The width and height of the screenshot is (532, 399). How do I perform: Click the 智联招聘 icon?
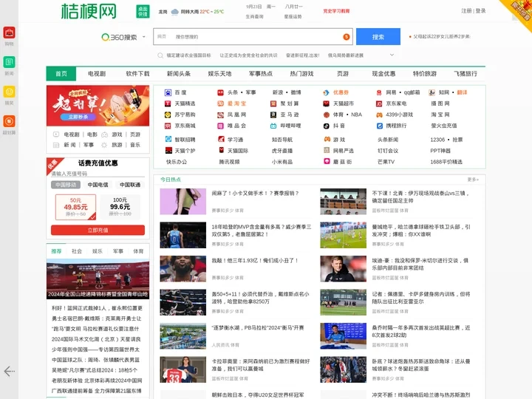[x=168, y=139]
